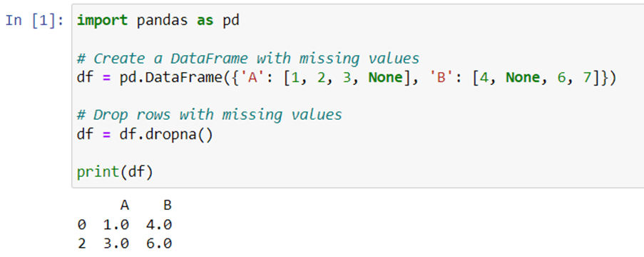Click the pd alias after as
Image resolution: width=644 pixels, height=257 pixels.
click(x=231, y=21)
